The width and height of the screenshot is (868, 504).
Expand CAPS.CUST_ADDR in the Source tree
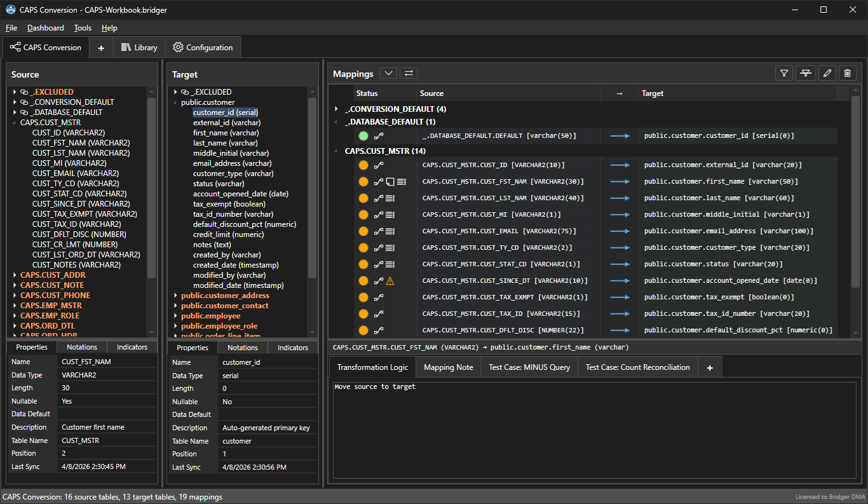pyautogui.click(x=15, y=275)
